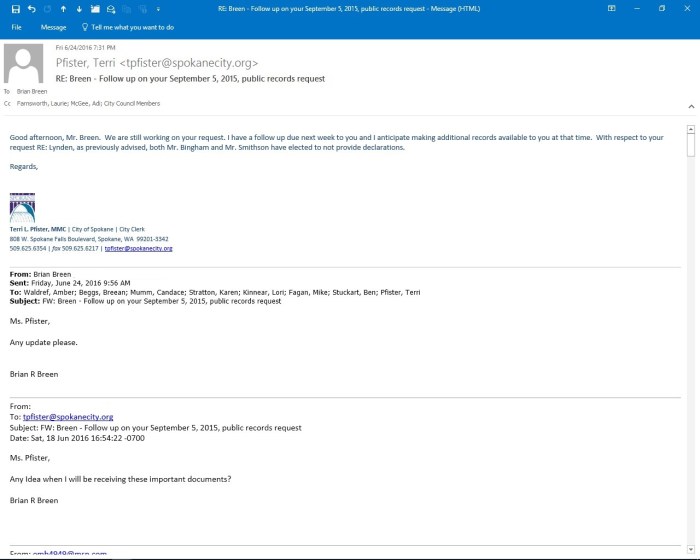Image resolution: width=700 pixels, height=560 pixels.
Task: Open the File menu
Action: (16, 27)
